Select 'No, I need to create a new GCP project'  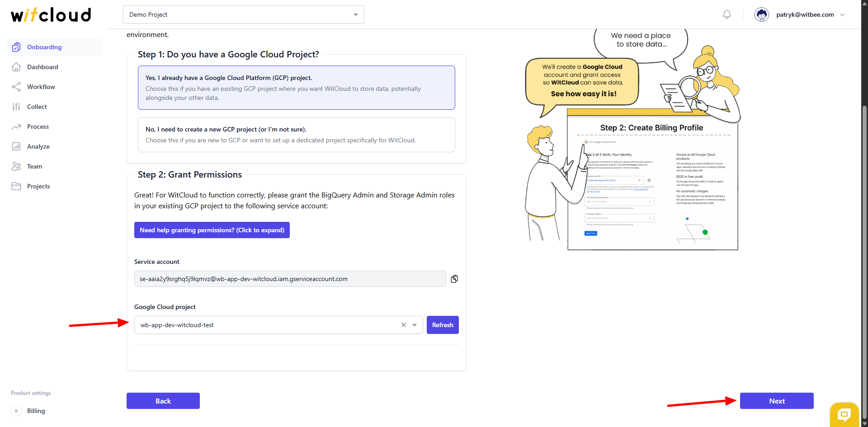click(x=296, y=135)
